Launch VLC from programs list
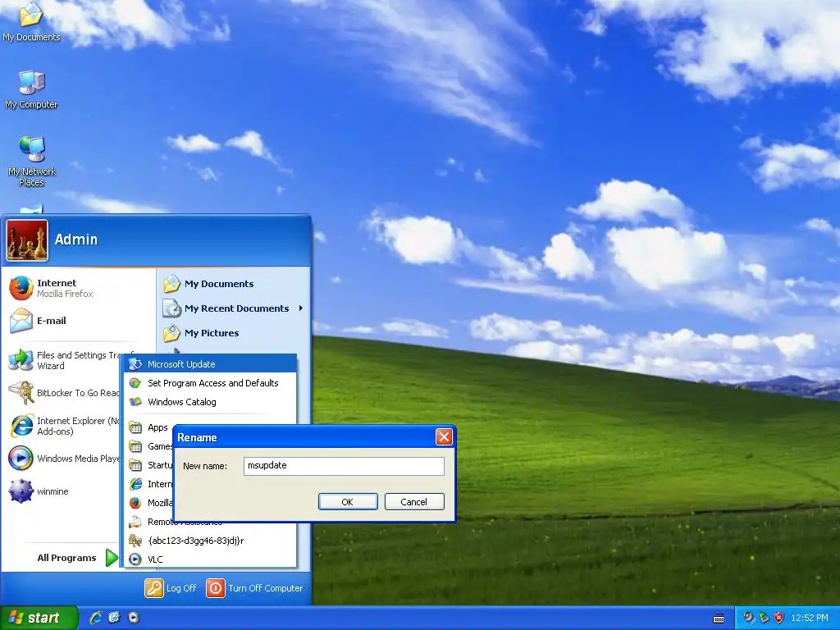 click(x=210, y=559)
